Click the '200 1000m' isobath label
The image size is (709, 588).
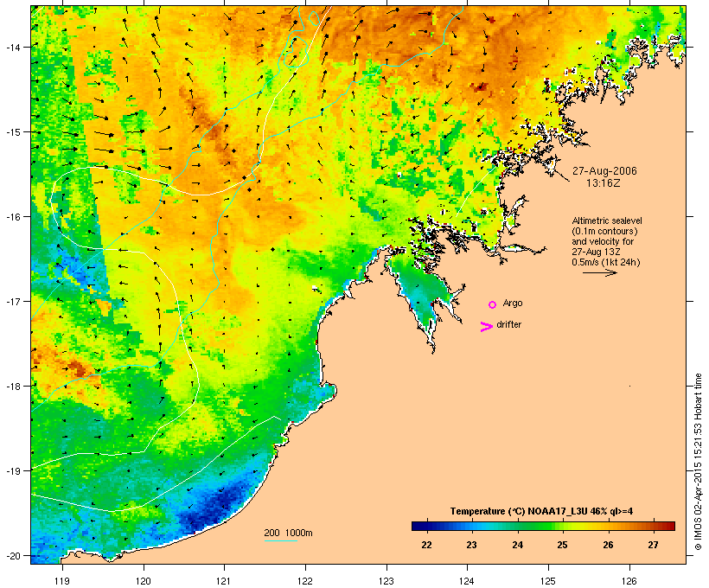click(x=288, y=533)
